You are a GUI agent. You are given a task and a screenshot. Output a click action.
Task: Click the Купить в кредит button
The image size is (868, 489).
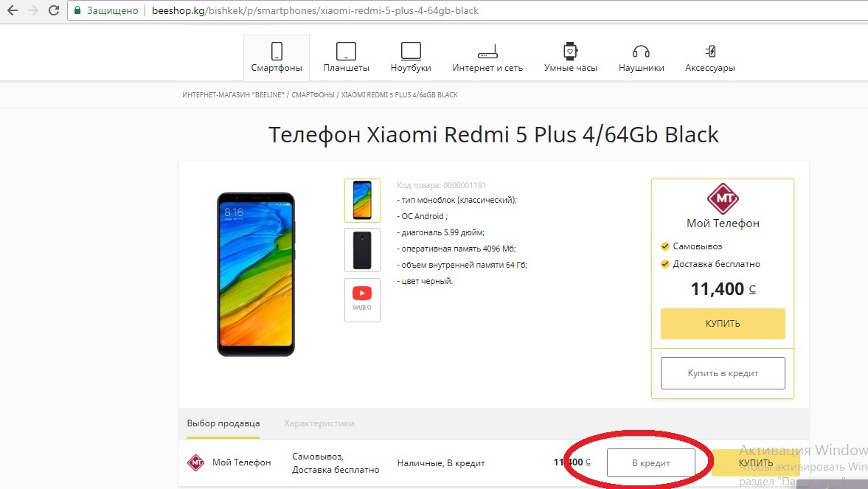point(723,373)
